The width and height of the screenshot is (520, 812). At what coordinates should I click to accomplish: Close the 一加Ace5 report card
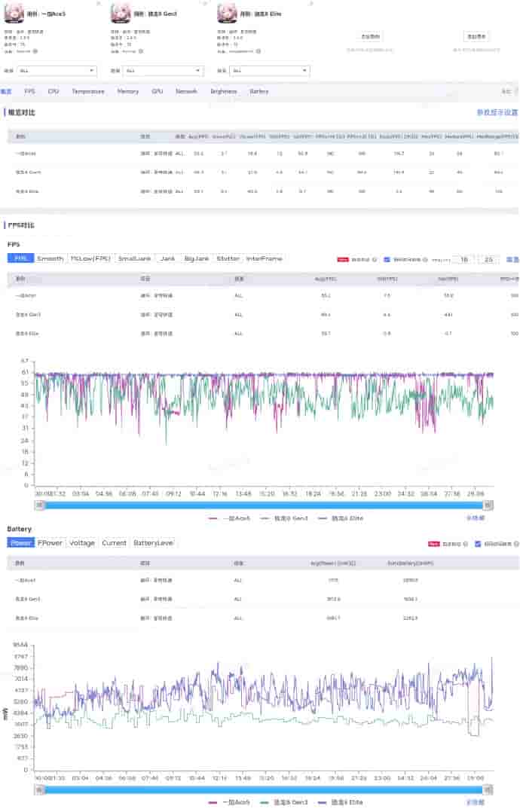tap(99, 4)
